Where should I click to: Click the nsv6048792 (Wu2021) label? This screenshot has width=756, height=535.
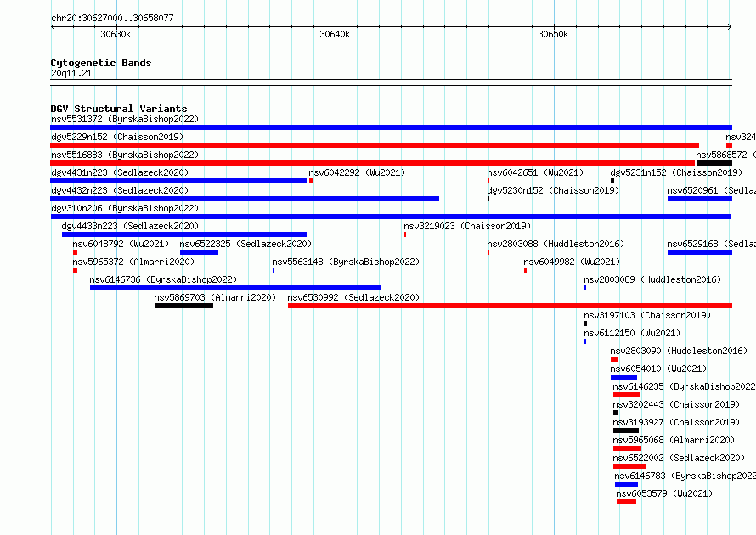121,244
